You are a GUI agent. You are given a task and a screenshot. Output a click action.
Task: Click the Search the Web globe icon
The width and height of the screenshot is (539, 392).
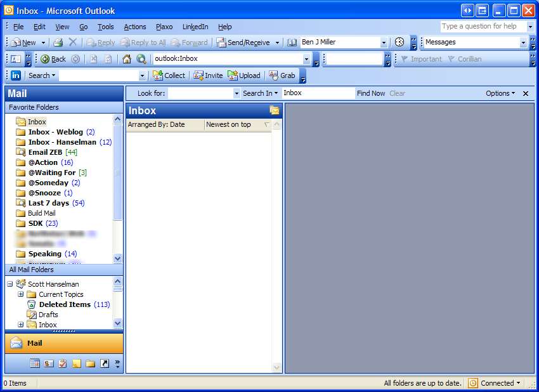click(141, 59)
